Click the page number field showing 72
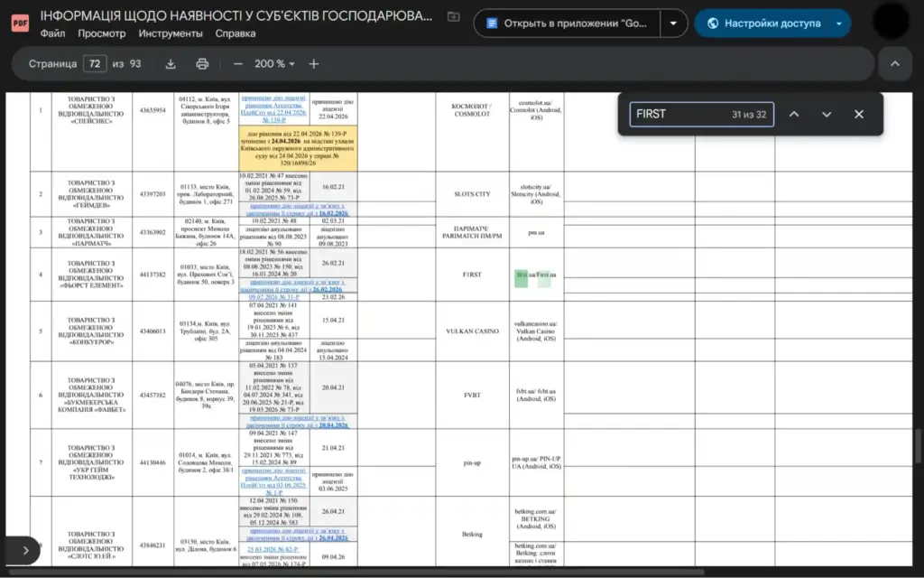 94,64
